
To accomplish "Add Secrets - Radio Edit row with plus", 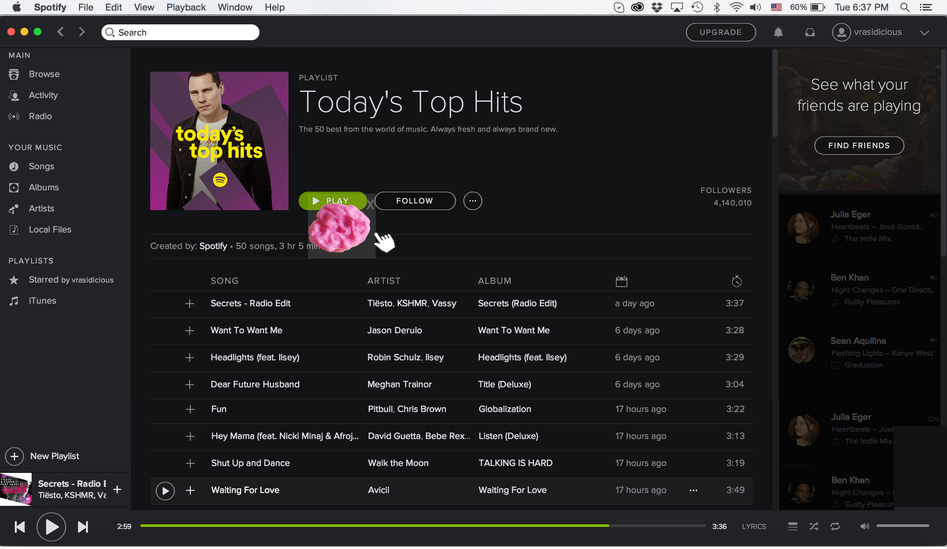I will point(190,304).
